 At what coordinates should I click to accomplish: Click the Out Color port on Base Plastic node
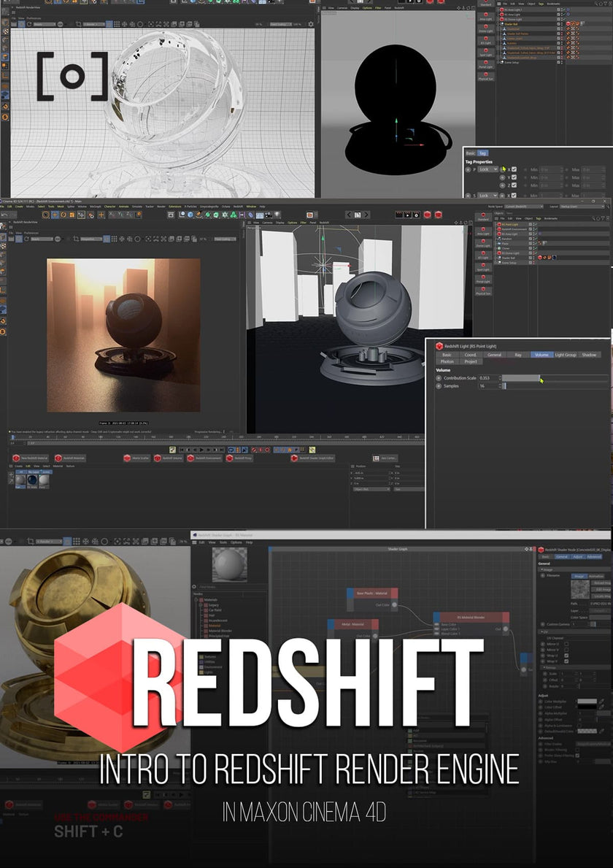tap(395, 605)
